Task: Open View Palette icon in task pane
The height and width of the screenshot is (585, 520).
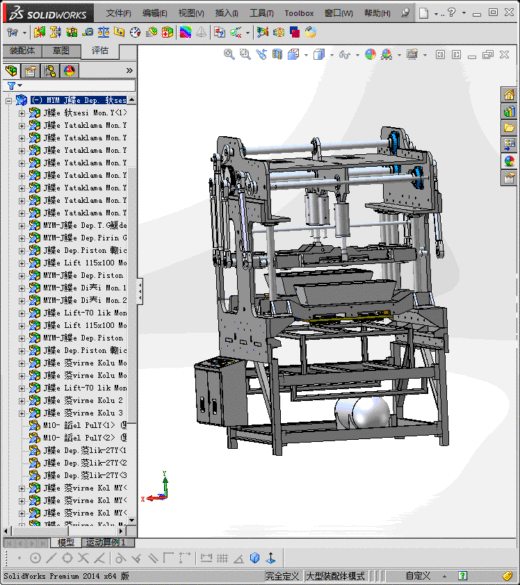Action: pos(509,144)
